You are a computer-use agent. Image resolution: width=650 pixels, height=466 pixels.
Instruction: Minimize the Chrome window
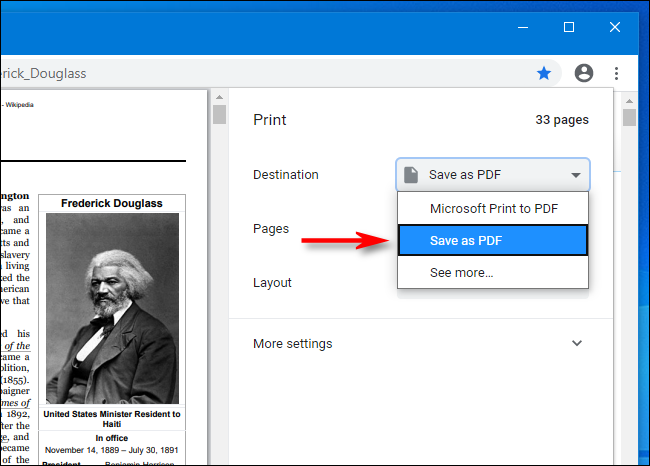(523, 27)
